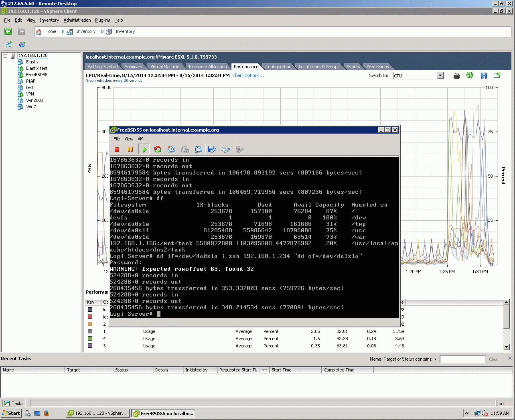
Task: Open network status icon in system tray
Action: 477,413
